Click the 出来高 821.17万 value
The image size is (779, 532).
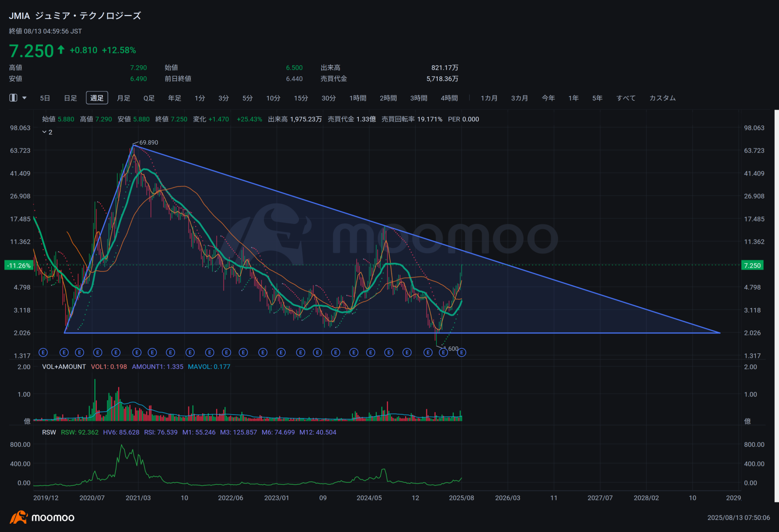click(x=445, y=68)
